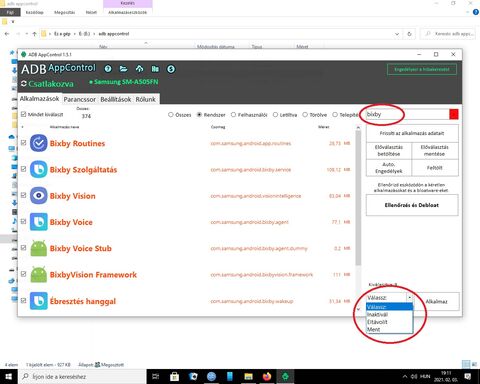Click the reconnect arrows icon beside Csatlakozva
Image resolution: width=480 pixels, height=384 pixels.
pos(24,84)
